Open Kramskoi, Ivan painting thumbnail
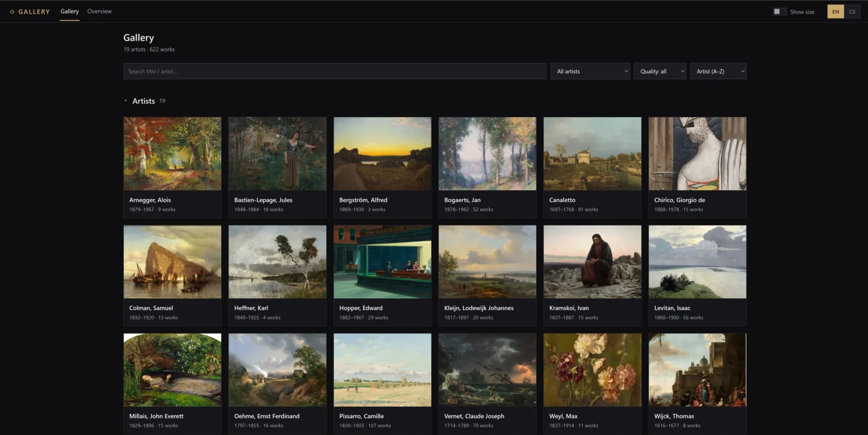868x435 pixels. click(x=592, y=262)
